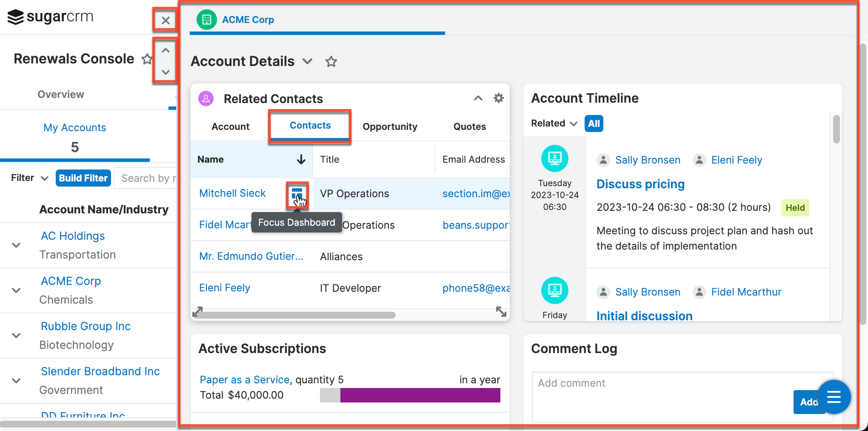Viewport: 868px width, 431px height.
Task: Select the All timeline filter
Action: 594,124
